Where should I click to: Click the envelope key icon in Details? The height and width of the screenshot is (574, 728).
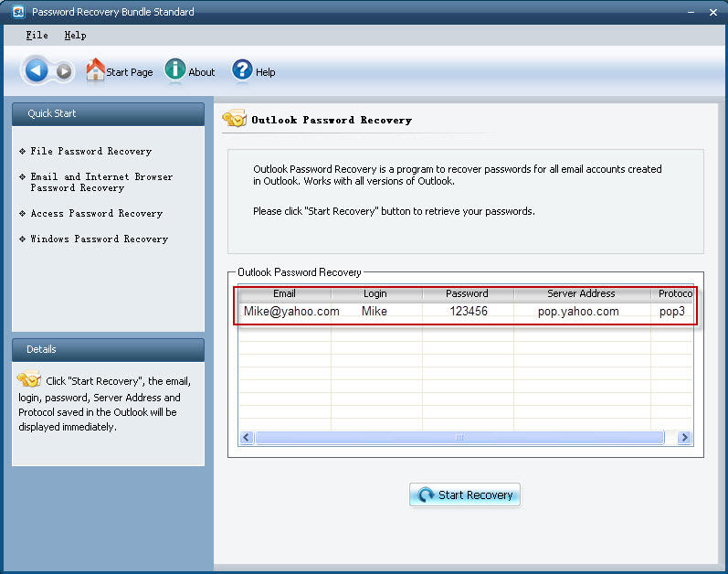[x=29, y=380]
